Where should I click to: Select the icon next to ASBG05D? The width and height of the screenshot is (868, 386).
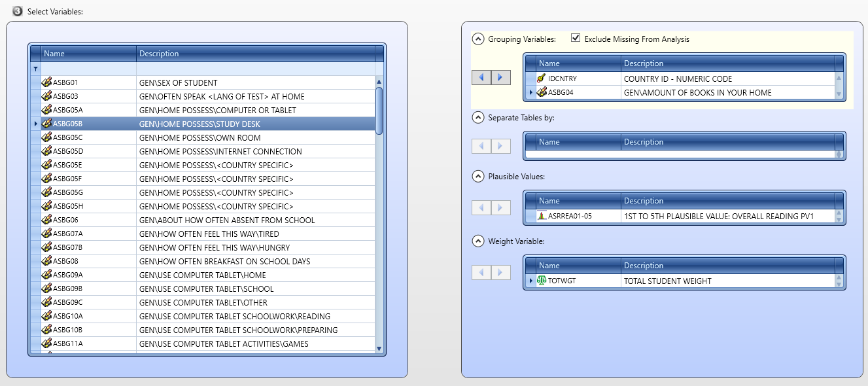(46, 151)
